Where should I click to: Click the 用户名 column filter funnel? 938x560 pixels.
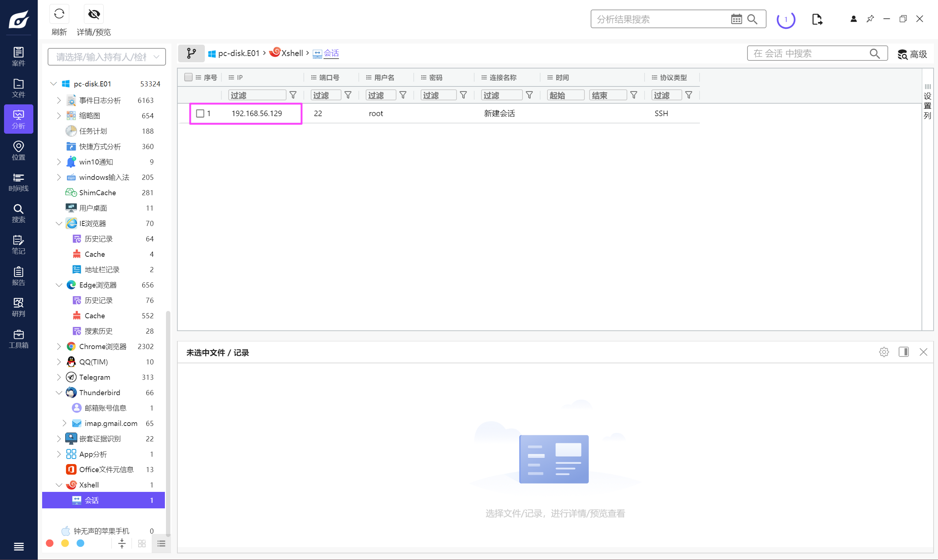(x=403, y=95)
